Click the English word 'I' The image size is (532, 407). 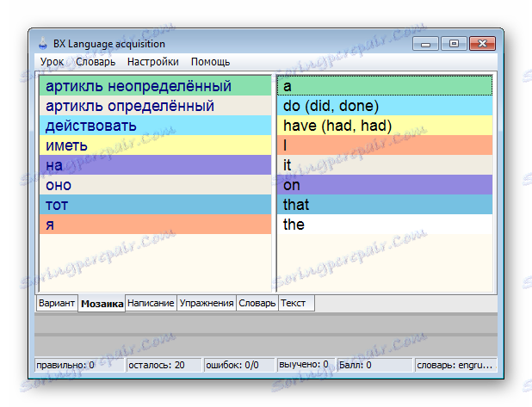[385, 145]
